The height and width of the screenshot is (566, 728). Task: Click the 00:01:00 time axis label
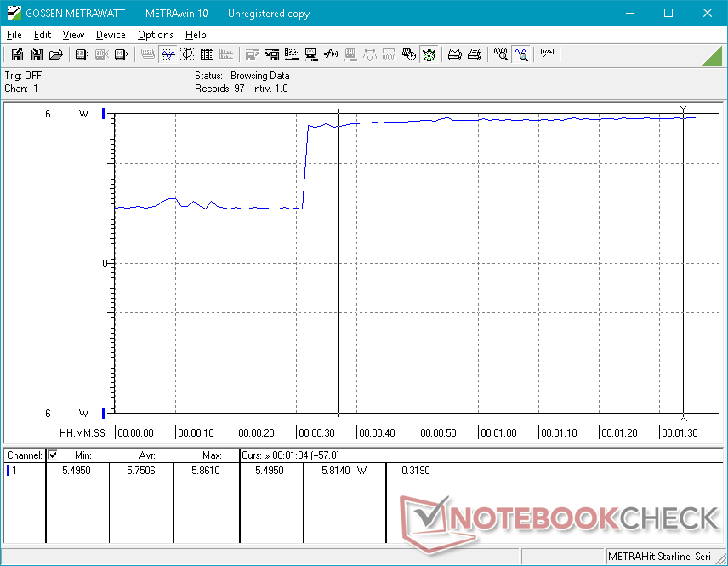[498, 432]
